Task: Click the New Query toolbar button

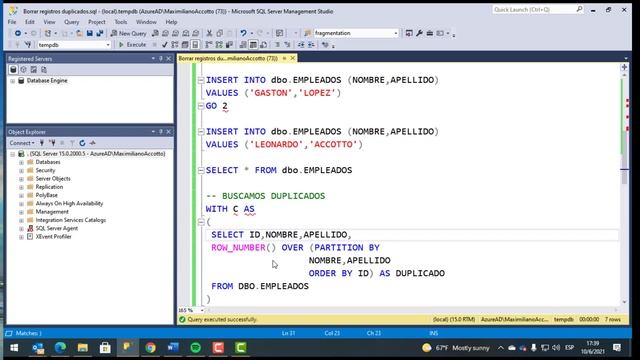Action: (129, 33)
